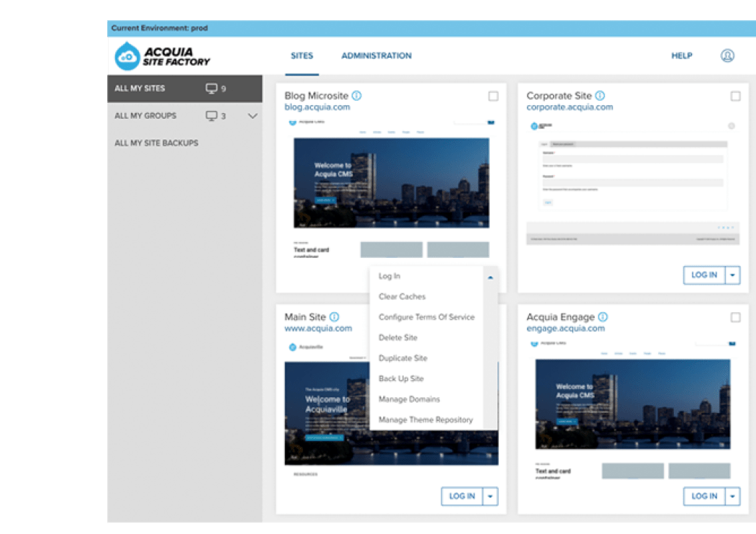Select Clear Caches from the dropdown menu
The width and height of the screenshot is (756, 534).
402,297
